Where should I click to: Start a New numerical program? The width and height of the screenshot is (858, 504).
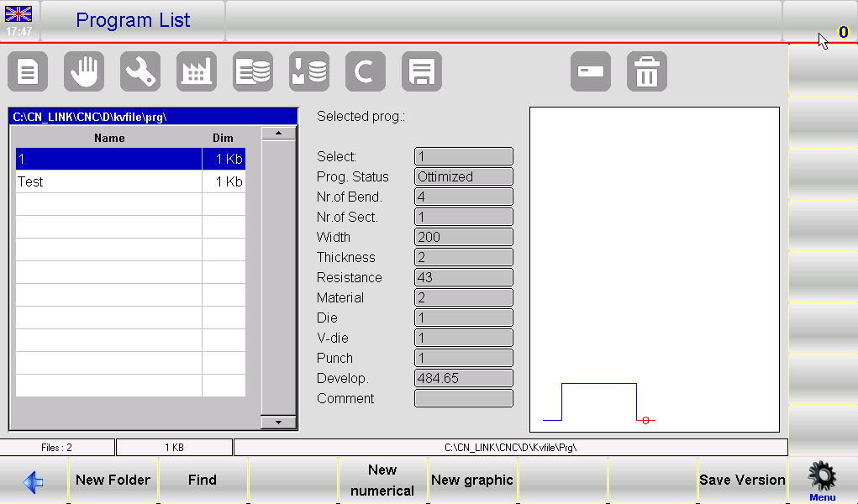tap(382, 480)
